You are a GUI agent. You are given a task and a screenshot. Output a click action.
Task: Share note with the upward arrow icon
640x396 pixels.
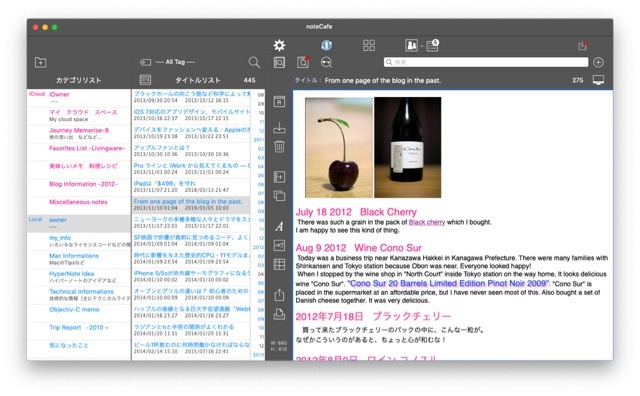(x=279, y=295)
